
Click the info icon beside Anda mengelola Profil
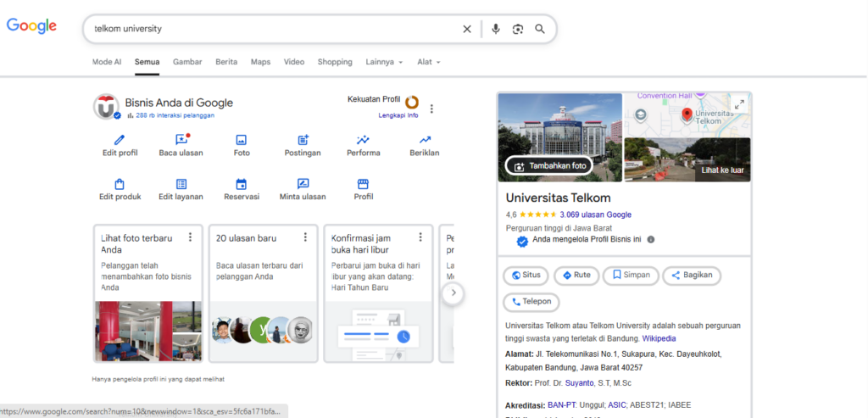tap(651, 240)
